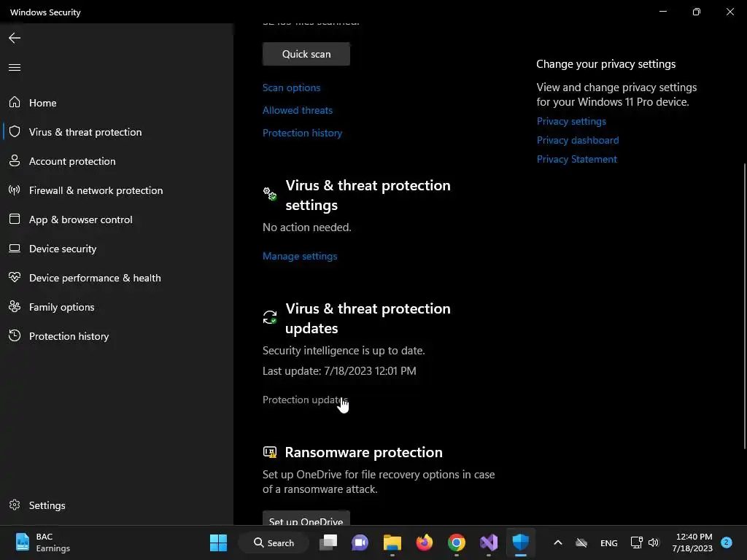Open Device performance & health page
This screenshot has width=747, height=560.
117,278
